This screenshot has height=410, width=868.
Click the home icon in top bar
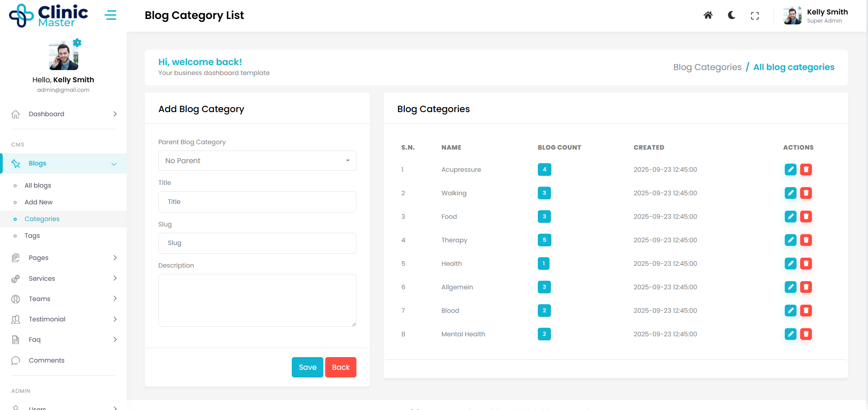pyautogui.click(x=708, y=15)
